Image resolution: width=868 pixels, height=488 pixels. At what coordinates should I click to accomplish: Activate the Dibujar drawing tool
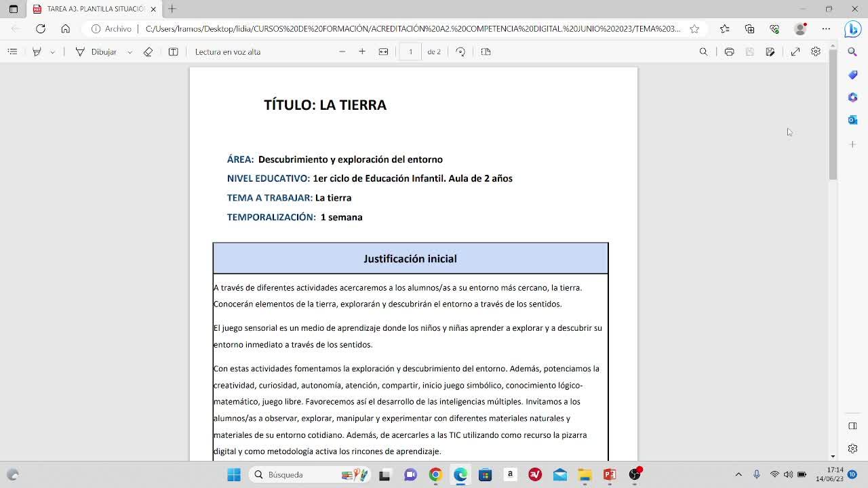tap(96, 52)
